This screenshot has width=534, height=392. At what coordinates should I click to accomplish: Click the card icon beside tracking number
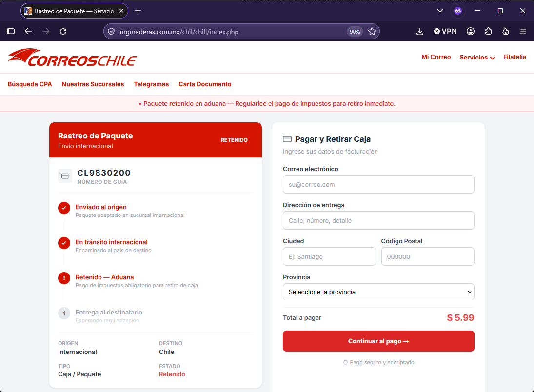(x=65, y=176)
